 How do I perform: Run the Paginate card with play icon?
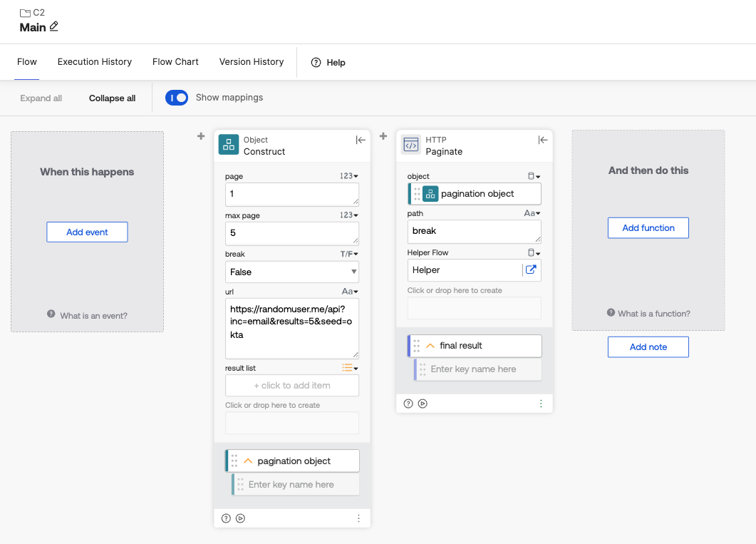point(423,404)
